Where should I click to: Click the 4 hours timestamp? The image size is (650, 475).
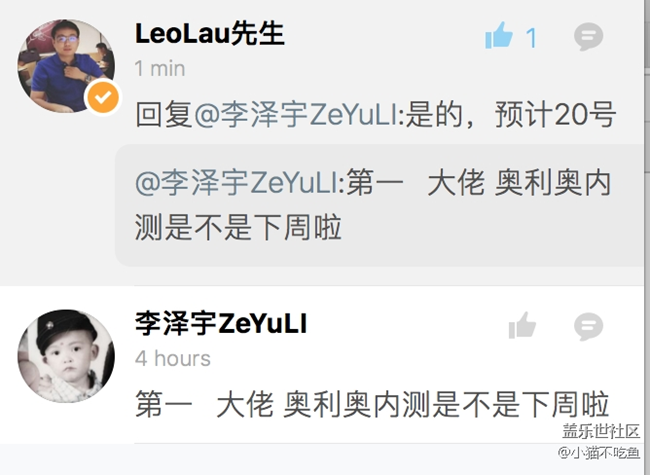[x=173, y=359]
